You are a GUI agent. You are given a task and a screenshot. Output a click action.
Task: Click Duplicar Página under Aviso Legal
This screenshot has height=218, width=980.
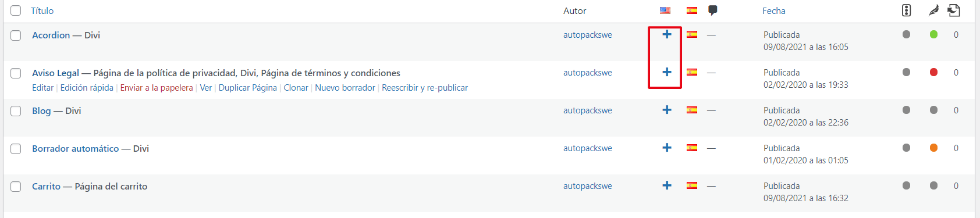coord(248,88)
